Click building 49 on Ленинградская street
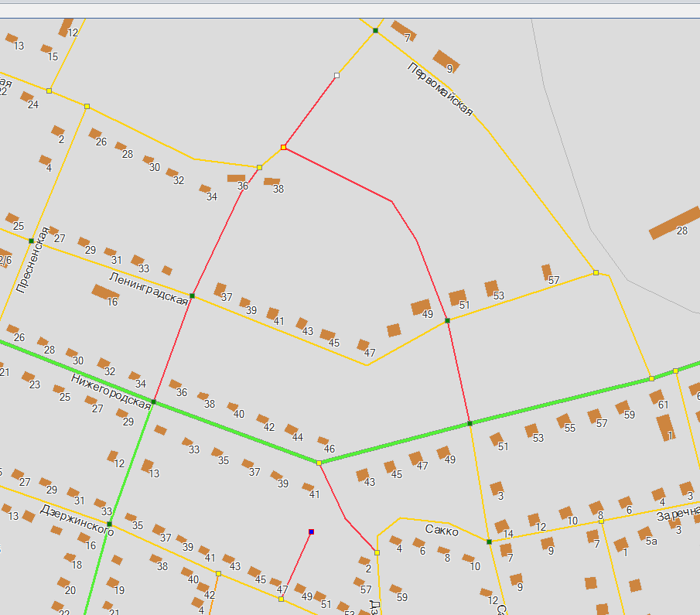 click(x=420, y=308)
